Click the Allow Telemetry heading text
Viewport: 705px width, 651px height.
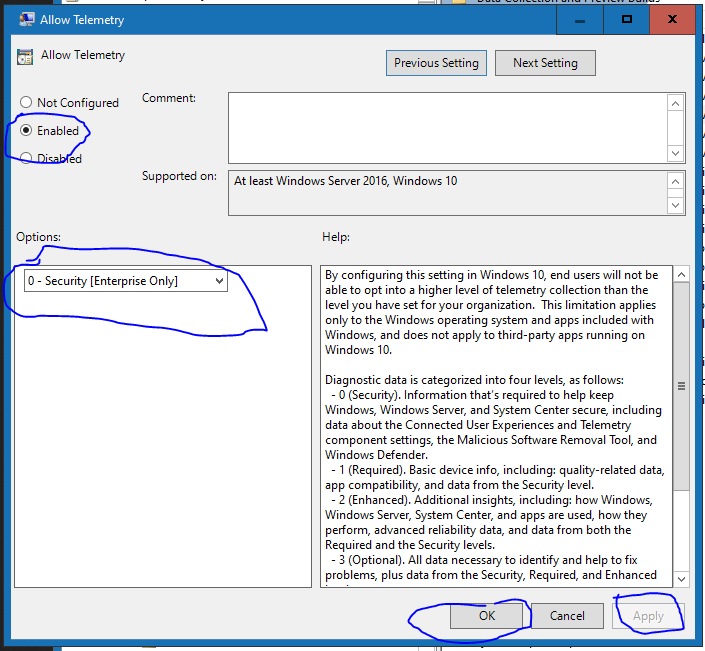pyautogui.click(x=83, y=55)
